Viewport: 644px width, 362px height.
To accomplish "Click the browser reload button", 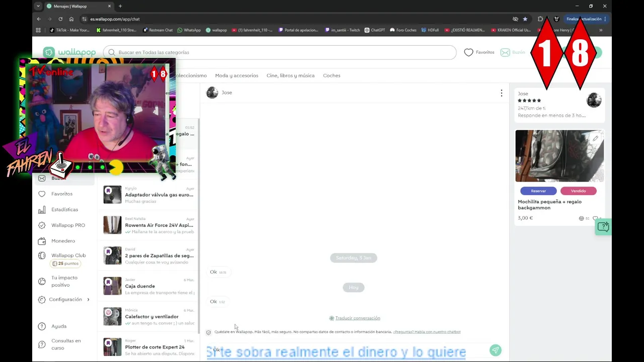I will point(60,19).
